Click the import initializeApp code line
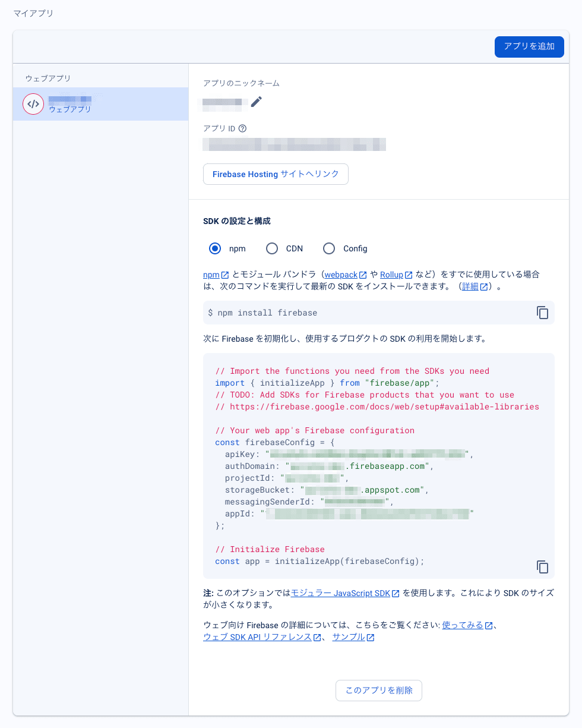The image size is (582, 728). (327, 383)
